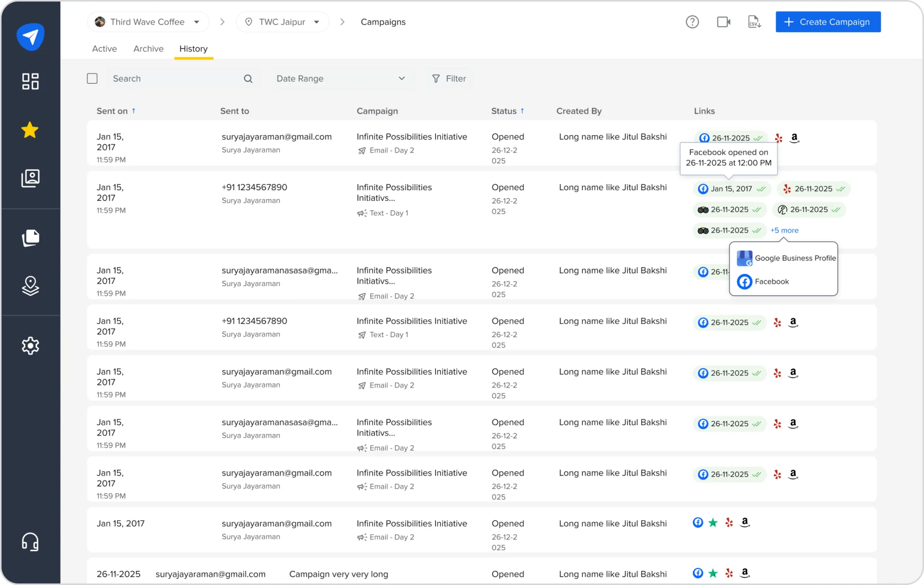The width and height of the screenshot is (924, 585).
Task: Click the Create Campaign button
Action: [828, 22]
